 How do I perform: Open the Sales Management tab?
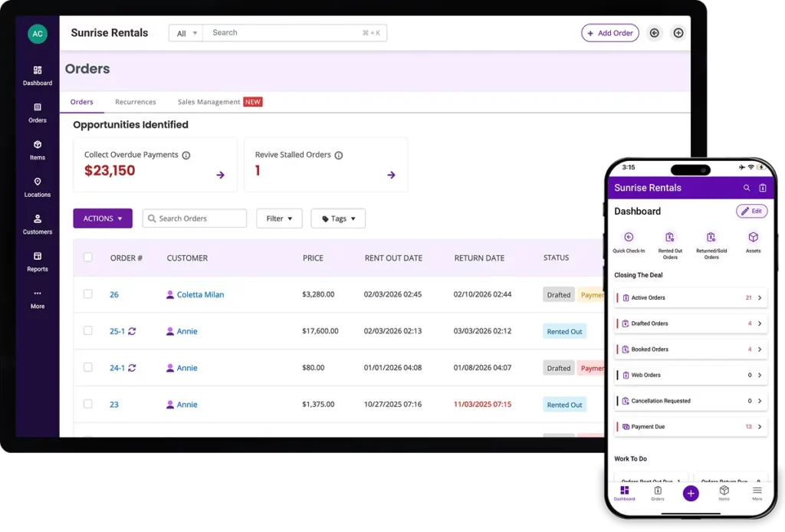(x=209, y=102)
